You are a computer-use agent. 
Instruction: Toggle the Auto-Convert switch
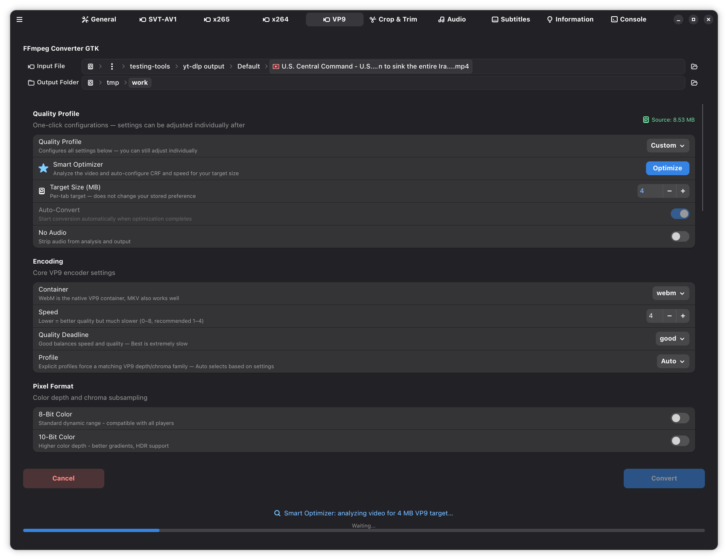[x=680, y=214]
